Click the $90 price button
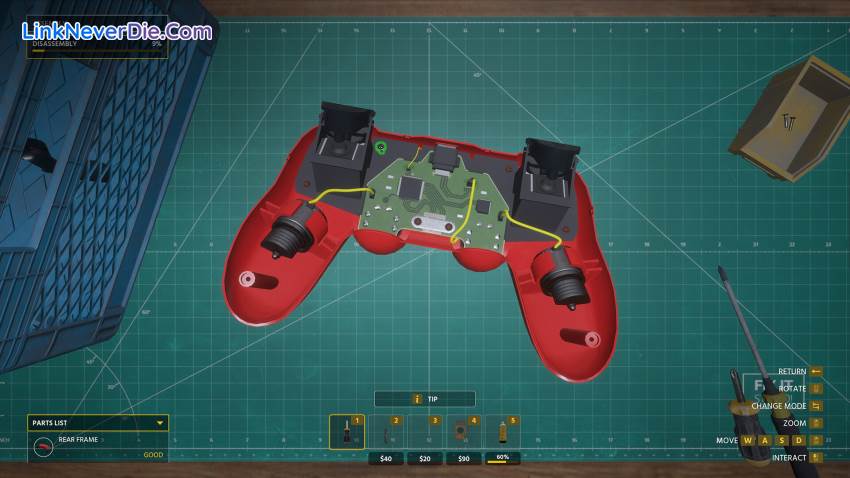This screenshot has width=850, height=478. [463, 459]
